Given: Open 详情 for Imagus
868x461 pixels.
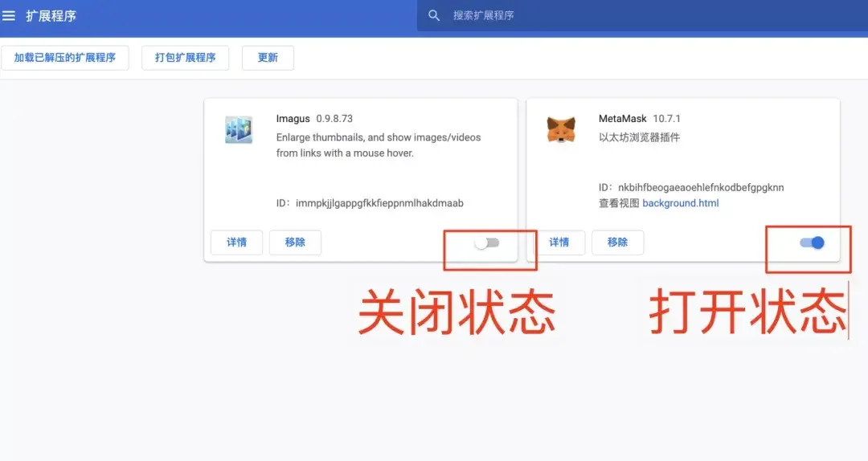Looking at the screenshot, I should (x=237, y=243).
